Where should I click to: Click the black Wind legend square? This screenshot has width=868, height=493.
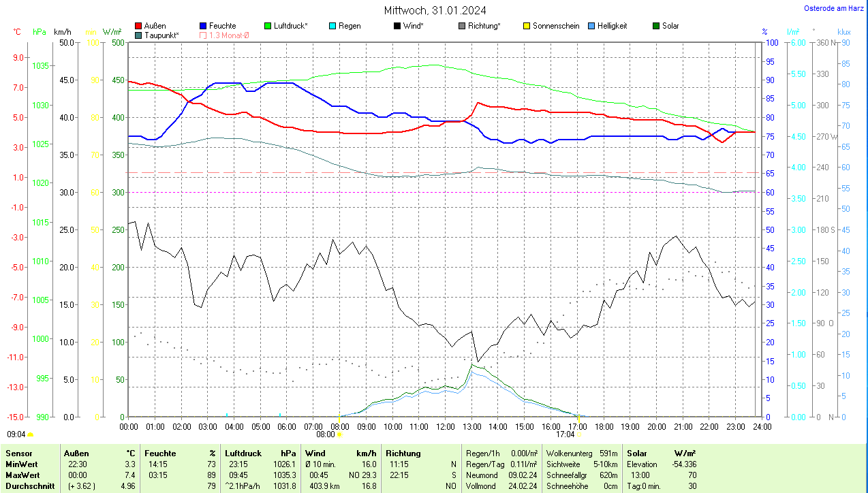click(x=397, y=26)
